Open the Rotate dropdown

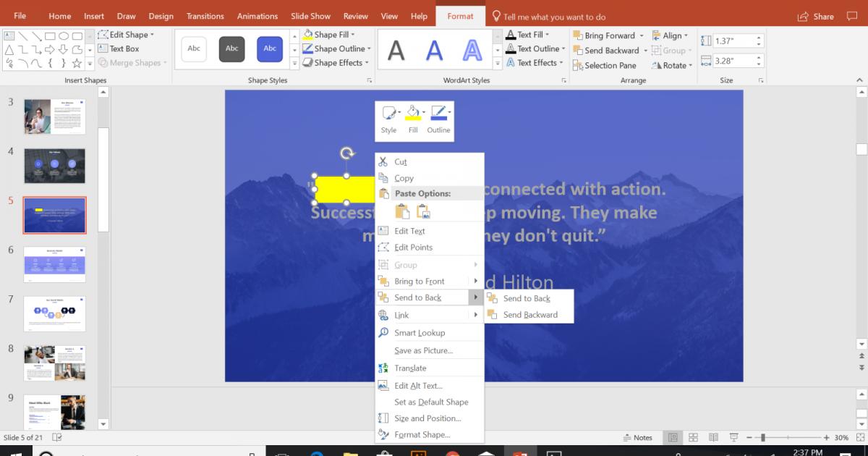tap(672, 65)
